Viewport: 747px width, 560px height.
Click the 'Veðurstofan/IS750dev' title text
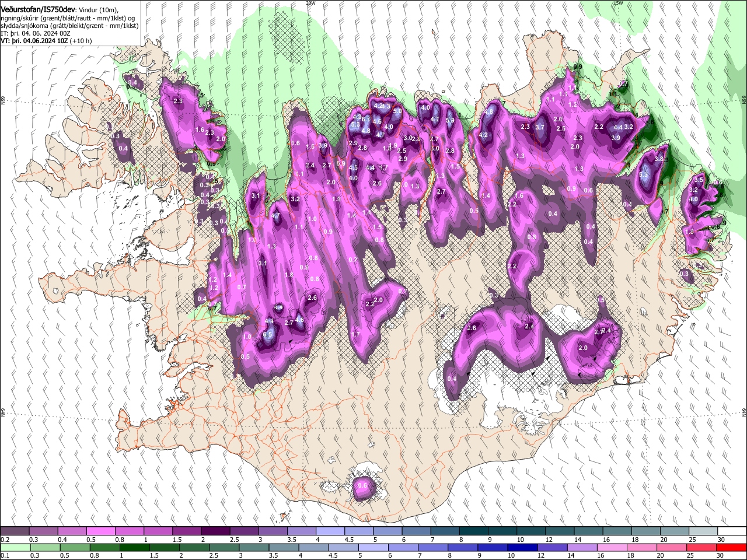point(38,9)
